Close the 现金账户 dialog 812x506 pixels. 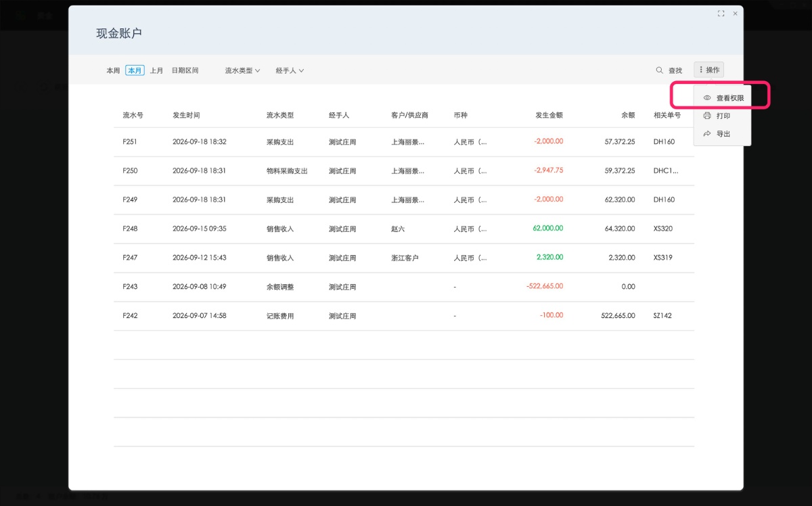736,14
